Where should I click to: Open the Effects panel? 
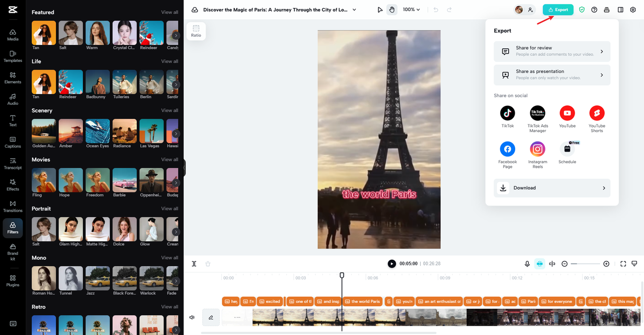(13, 185)
